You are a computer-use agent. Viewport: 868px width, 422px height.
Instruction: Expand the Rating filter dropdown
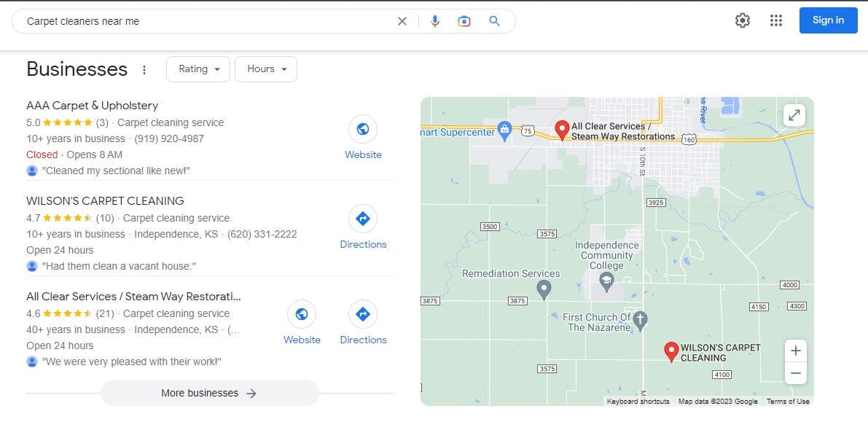coord(198,69)
